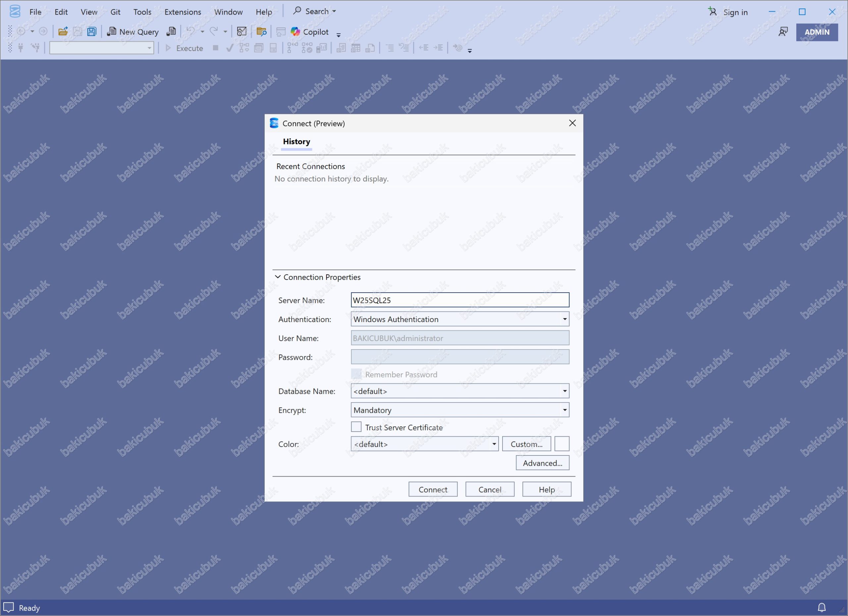This screenshot has width=848, height=616.
Task: Open the Activity Monitor chart icon
Action: pyautogui.click(x=242, y=32)
